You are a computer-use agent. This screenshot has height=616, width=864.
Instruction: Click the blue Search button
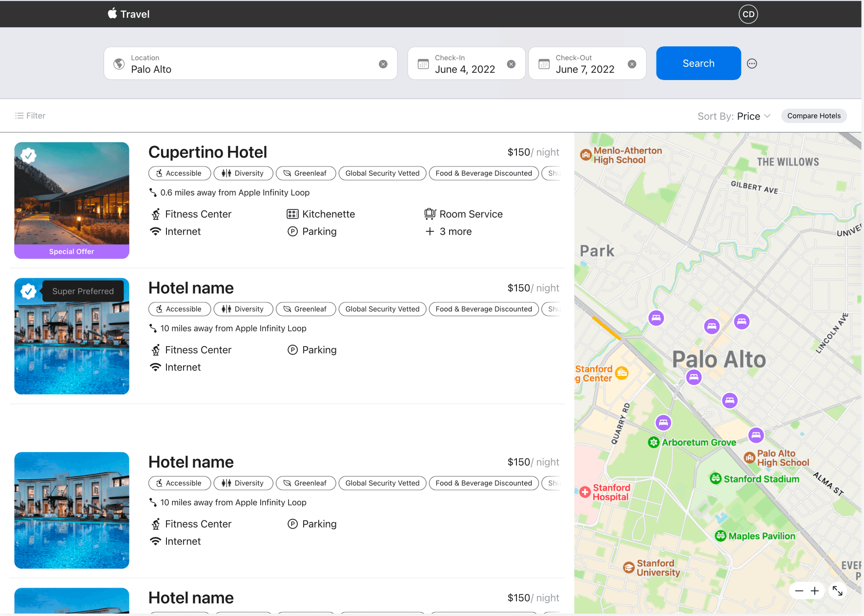[699, 63]
